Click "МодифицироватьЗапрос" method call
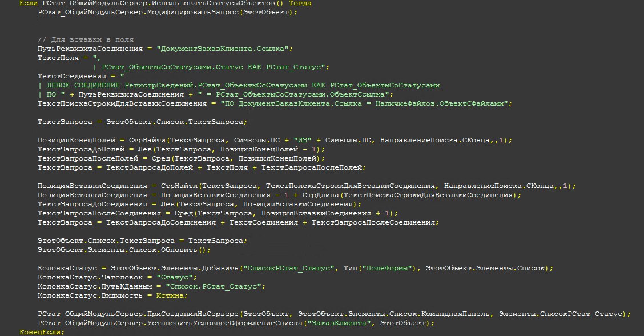 tap(192, 13)
